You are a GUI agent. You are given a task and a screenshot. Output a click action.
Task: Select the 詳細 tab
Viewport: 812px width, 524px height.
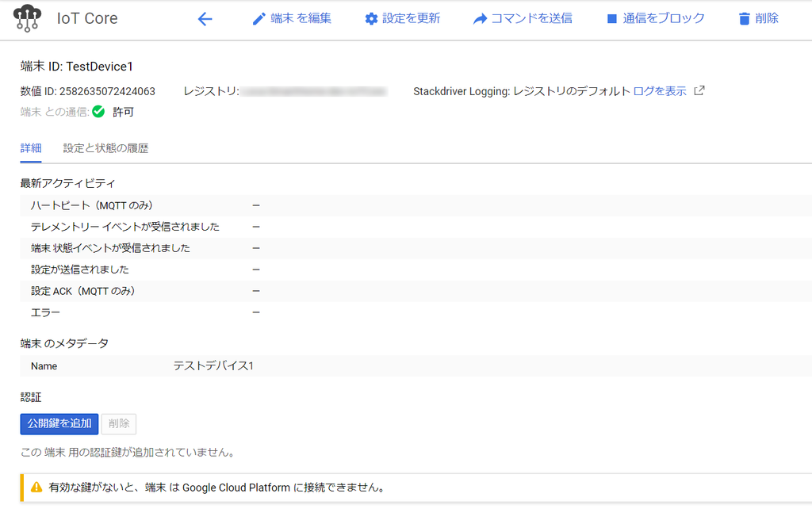31,147
